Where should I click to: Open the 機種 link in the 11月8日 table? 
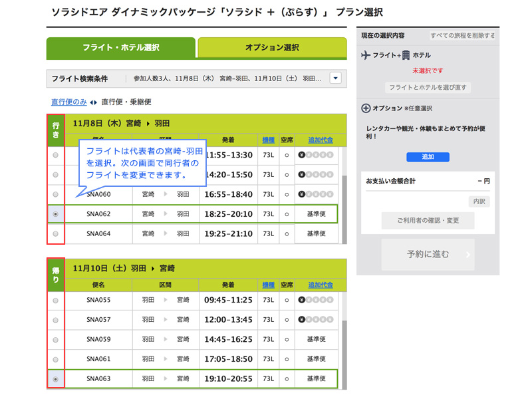pyautogui.click(x=269, y=140)
